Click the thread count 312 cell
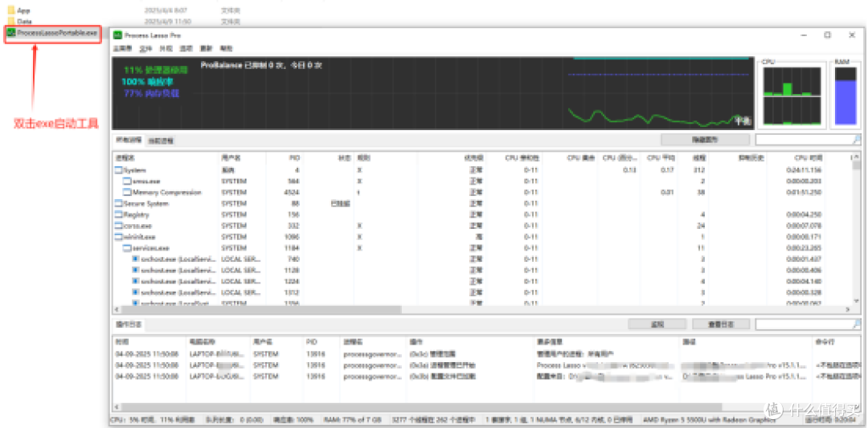 click(699, 170)
